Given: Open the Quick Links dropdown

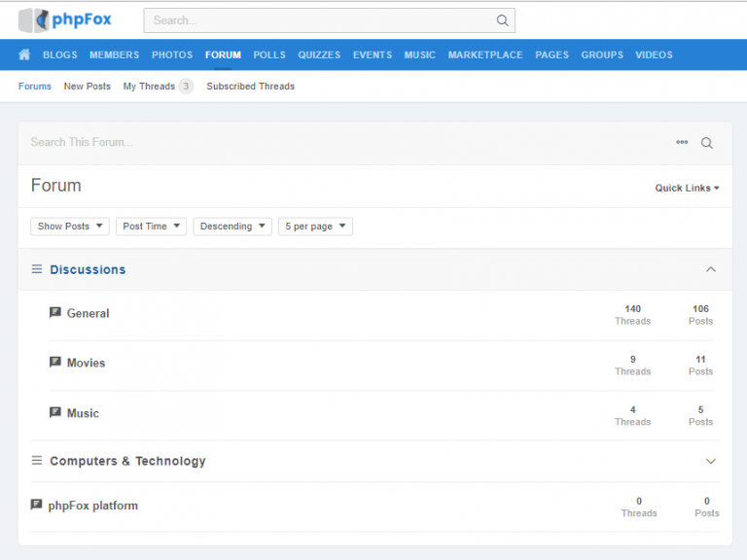Looking at the screenshot, I should pos(687,188).
